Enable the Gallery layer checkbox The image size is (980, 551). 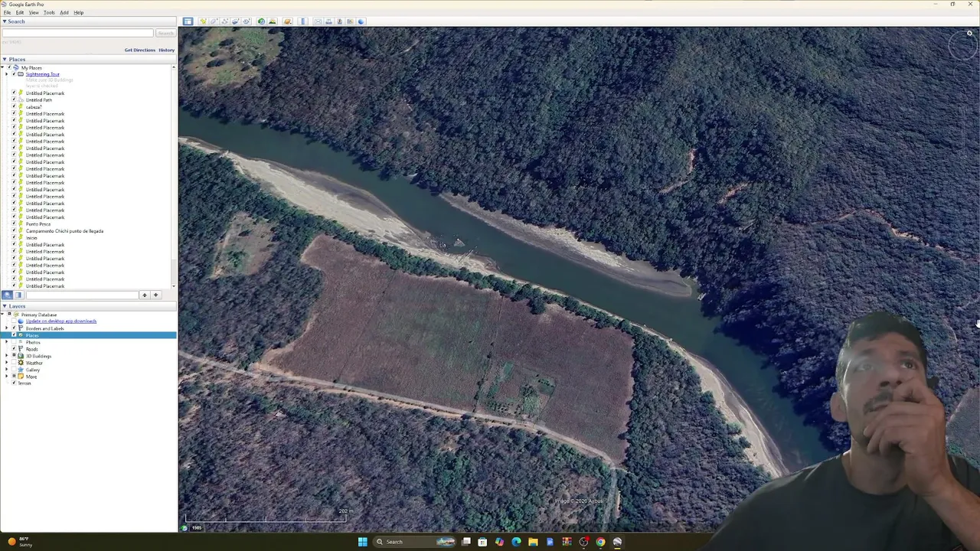pyautogui.click(x=14, y=370)
